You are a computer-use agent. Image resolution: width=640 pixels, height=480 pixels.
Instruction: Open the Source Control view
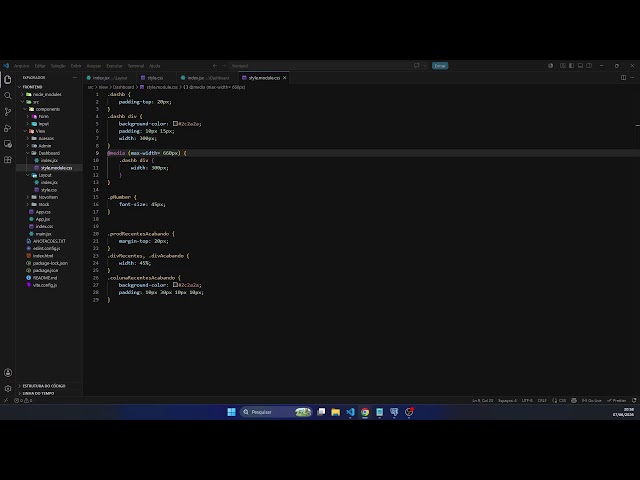click(x=8, y=111)
